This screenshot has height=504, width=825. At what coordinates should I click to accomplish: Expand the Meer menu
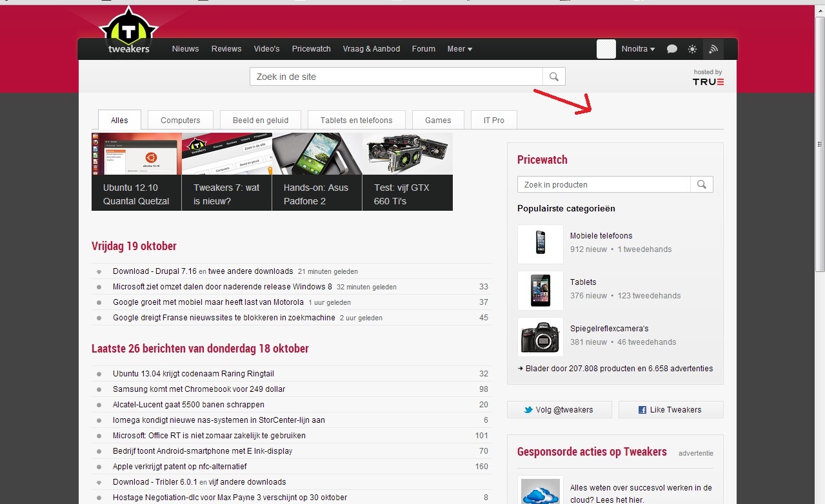click(x=460, y=49)
